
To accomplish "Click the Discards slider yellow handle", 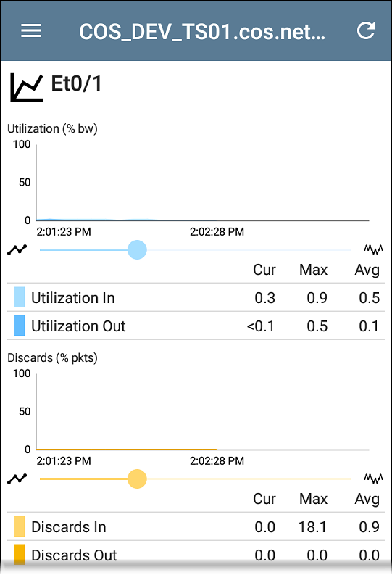I will pos(137,479).
